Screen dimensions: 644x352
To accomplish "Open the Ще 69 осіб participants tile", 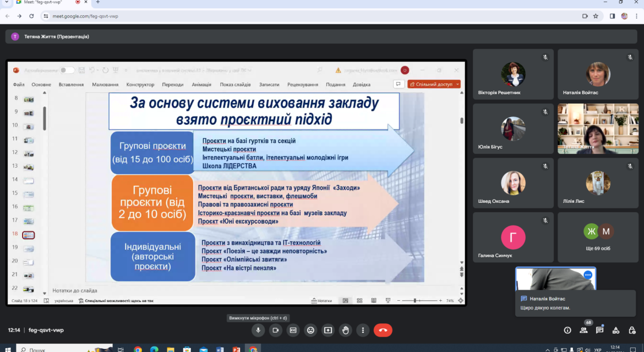I will (598, 238).
